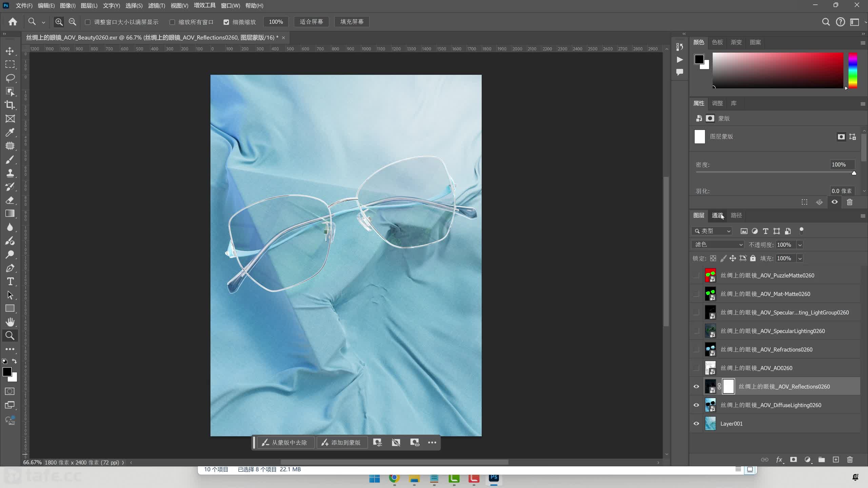Open the Color panel menu
The height and width of the screenshot is (488, 868).
coord(863,43)
